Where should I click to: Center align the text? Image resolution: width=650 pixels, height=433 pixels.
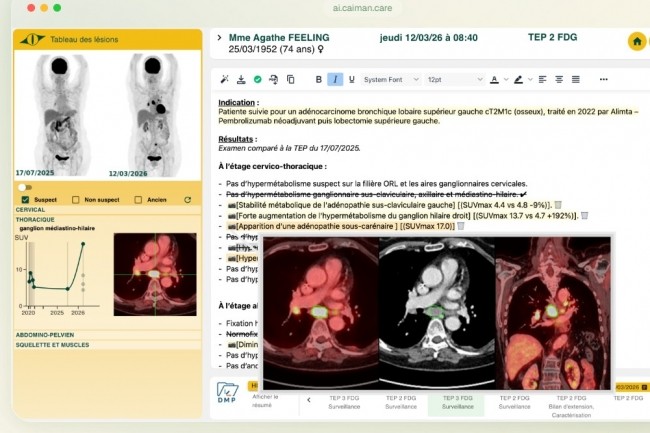(x=559, y=79)
